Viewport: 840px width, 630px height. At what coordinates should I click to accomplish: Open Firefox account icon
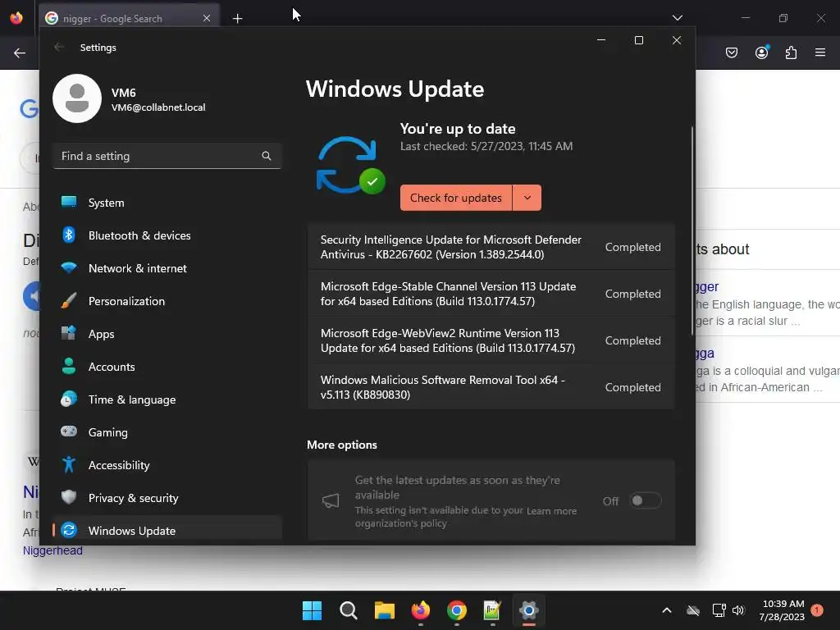click(762, 52)
